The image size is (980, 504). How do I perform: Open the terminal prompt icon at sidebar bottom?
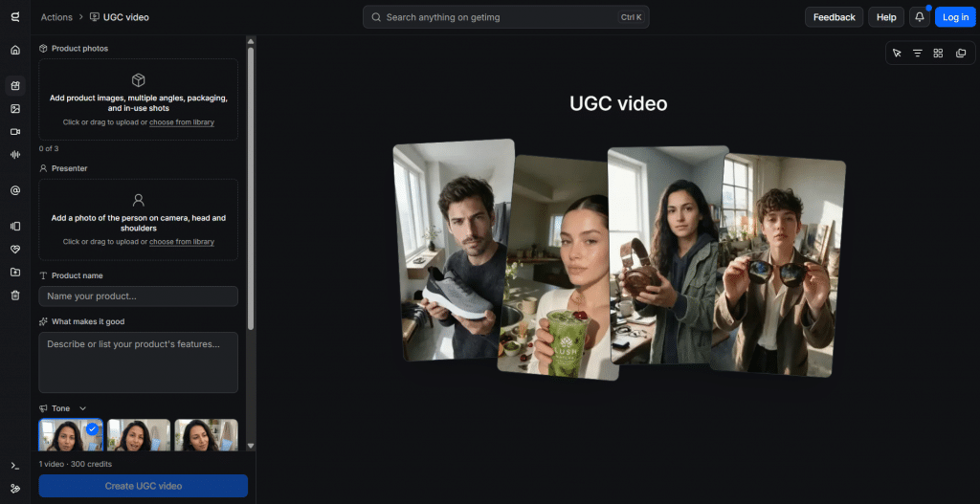point(15,466)
